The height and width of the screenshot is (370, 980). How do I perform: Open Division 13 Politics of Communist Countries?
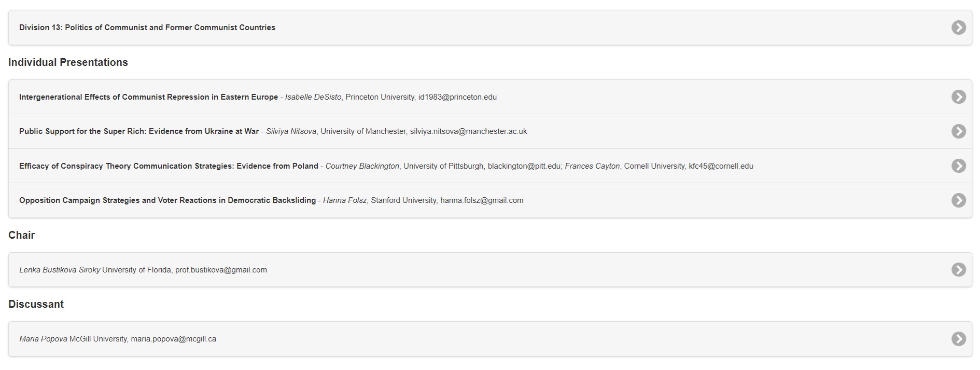(x=147, y=28)
